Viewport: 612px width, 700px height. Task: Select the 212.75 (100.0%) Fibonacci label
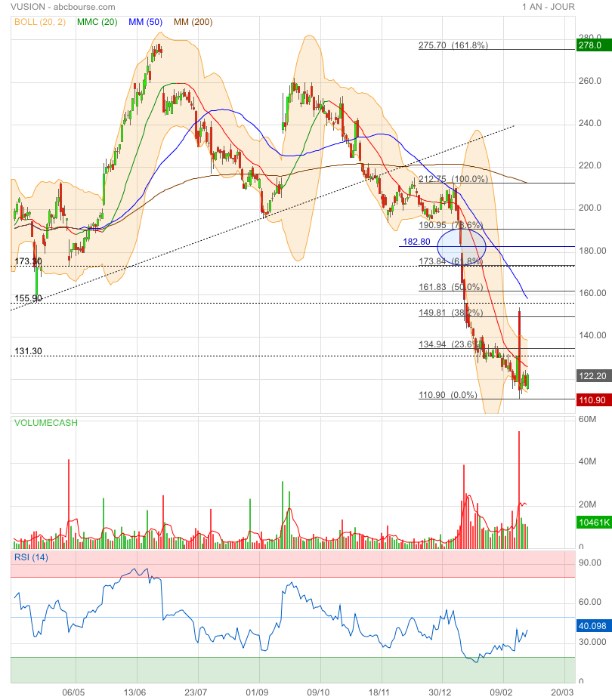click(x=456, y=179)
